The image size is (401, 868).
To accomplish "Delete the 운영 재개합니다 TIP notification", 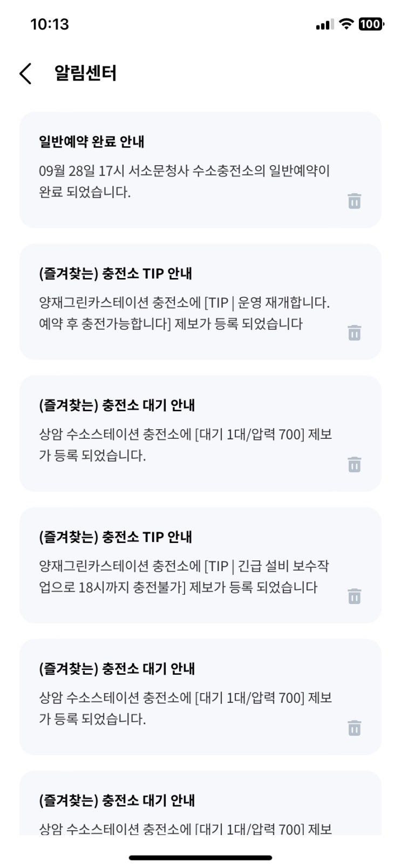I will pos(354,333).
